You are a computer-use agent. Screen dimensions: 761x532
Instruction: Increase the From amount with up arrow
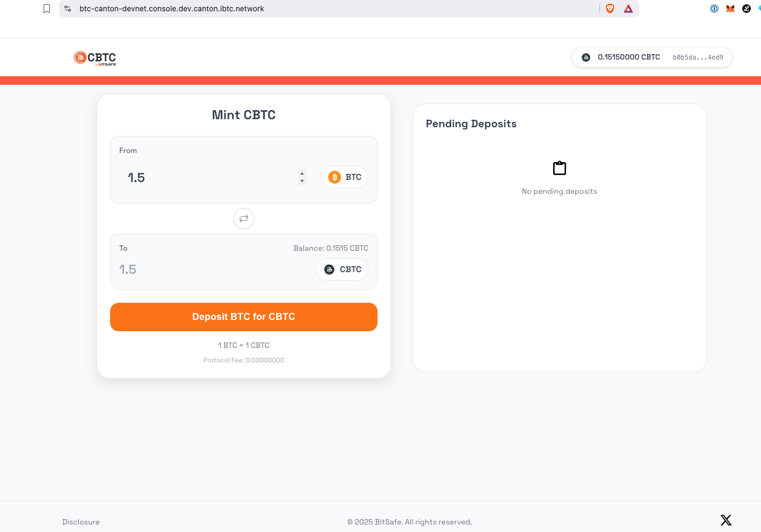click(x=302, y=173)
